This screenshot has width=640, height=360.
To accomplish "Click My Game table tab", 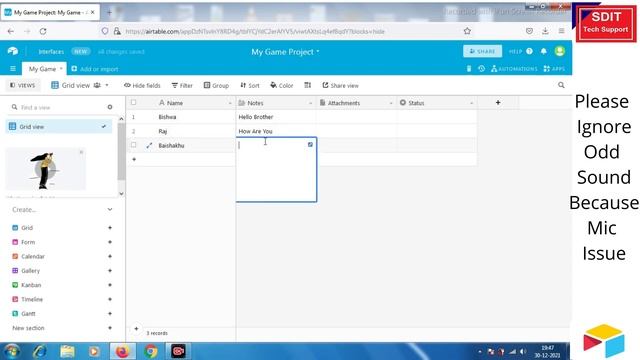I will point(42,69).
